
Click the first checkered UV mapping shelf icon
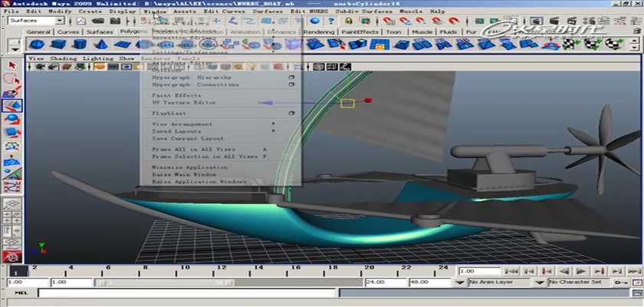click(570, 44)
